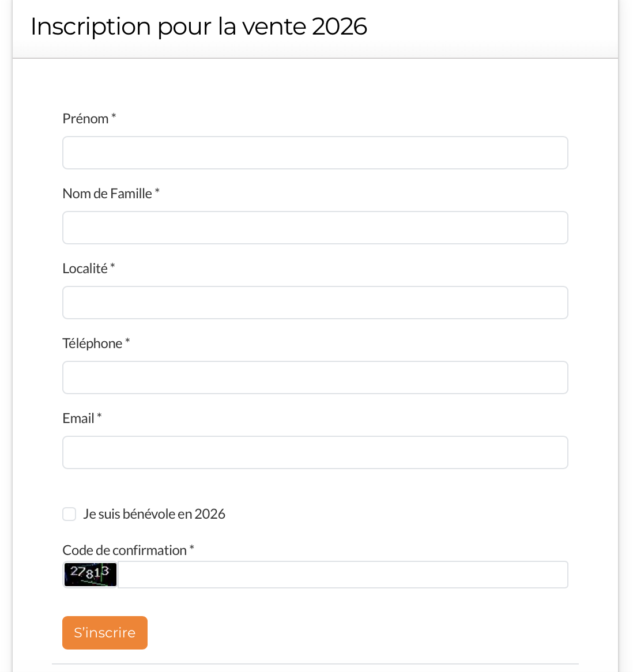Click the "Inscription pour la vente 2026" heading

[199, 27]
